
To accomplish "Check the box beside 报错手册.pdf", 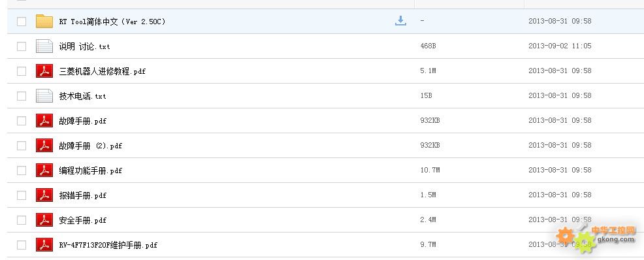I will pyautogui.click(x=22, y=195).
